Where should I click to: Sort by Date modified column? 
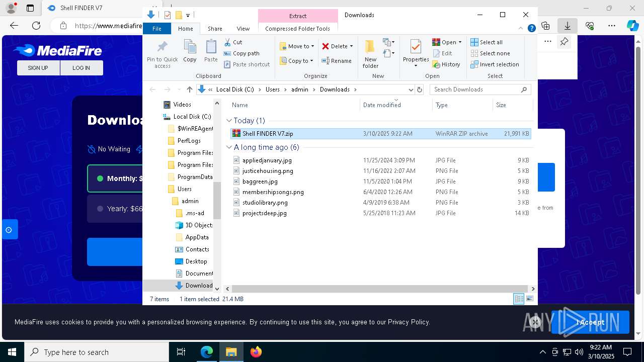tap(396, 105)
